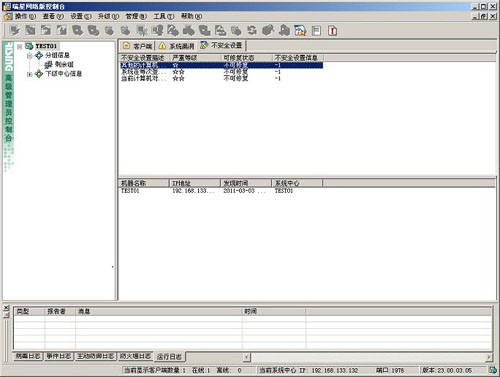Click the refresh arrows toolbar icon

(x=252, y=31)
